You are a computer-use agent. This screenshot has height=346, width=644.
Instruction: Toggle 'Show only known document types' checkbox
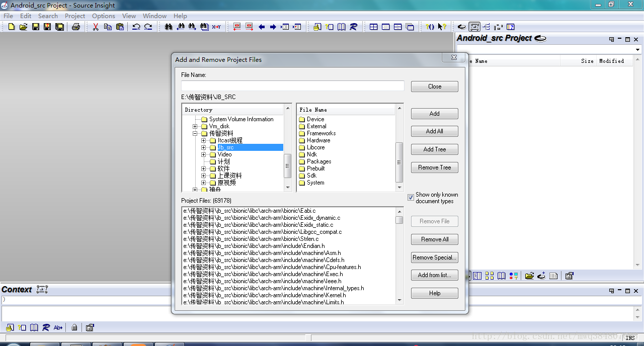411,198
